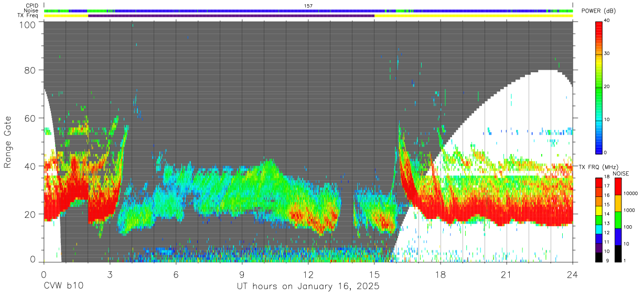Click the NOISE legend value 1
The height and width of the screenshot is (297, 644).
click(625, 260)
